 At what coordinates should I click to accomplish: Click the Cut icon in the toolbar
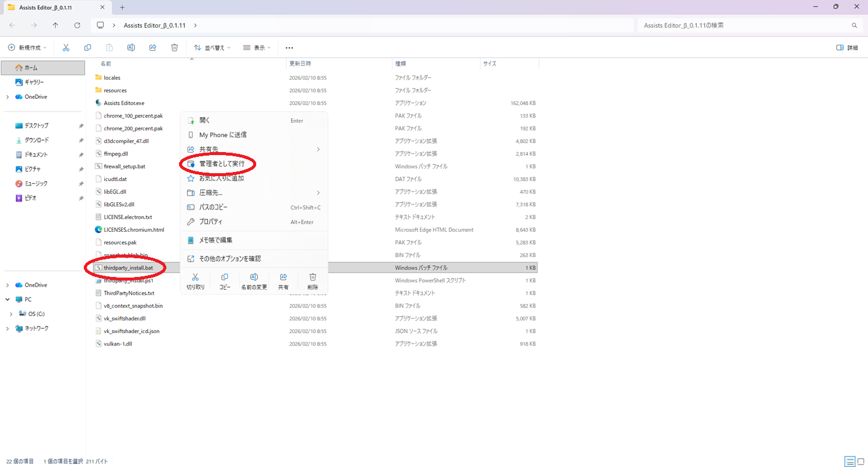pos(66,48)
